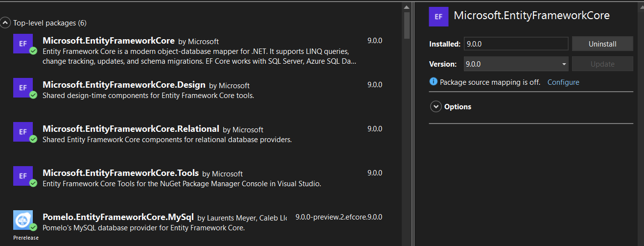Click the Microsoft.EntityFrameworkCore.Tools EF icon
The height and width of the screenshot is (246, 644).
pyautogui.click(x=23, y=176)
